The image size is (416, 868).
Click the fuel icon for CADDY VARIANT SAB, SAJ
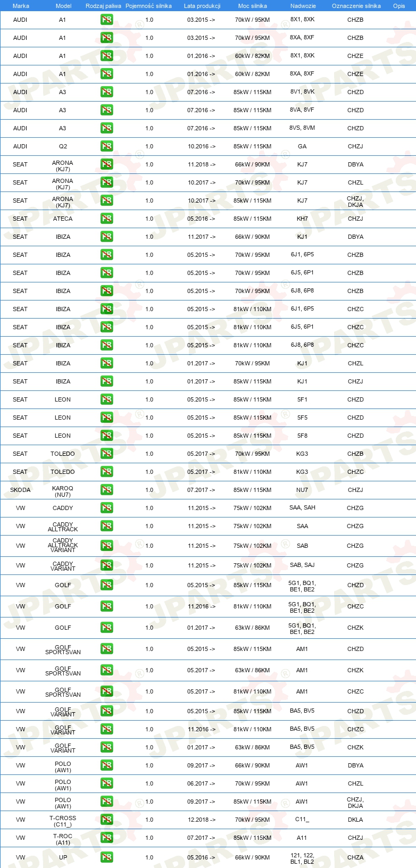point(106,565)
